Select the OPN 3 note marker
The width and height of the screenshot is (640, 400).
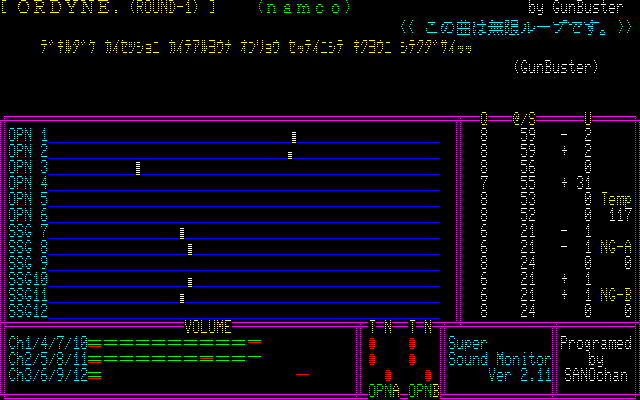[138, 168]
